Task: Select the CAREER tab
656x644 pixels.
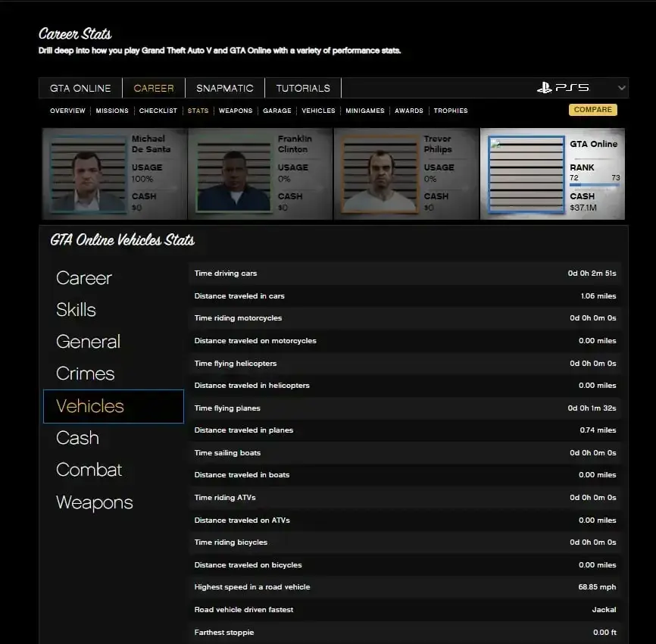Action: tap(154, 89)
